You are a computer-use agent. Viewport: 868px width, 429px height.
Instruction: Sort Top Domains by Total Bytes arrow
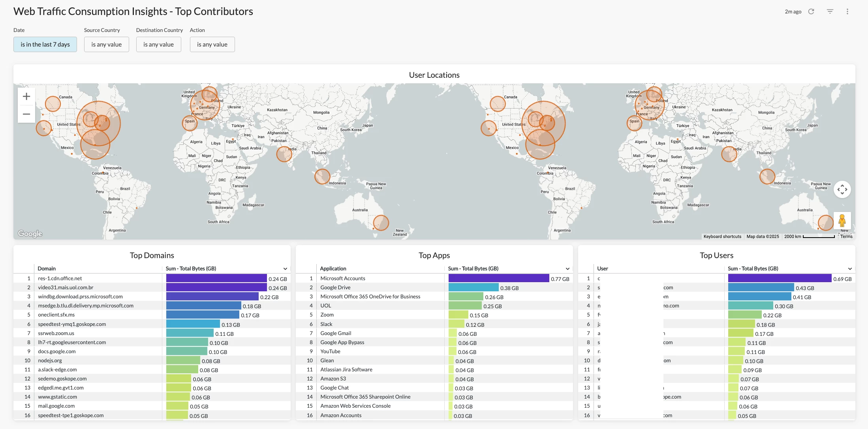(285, 269)
